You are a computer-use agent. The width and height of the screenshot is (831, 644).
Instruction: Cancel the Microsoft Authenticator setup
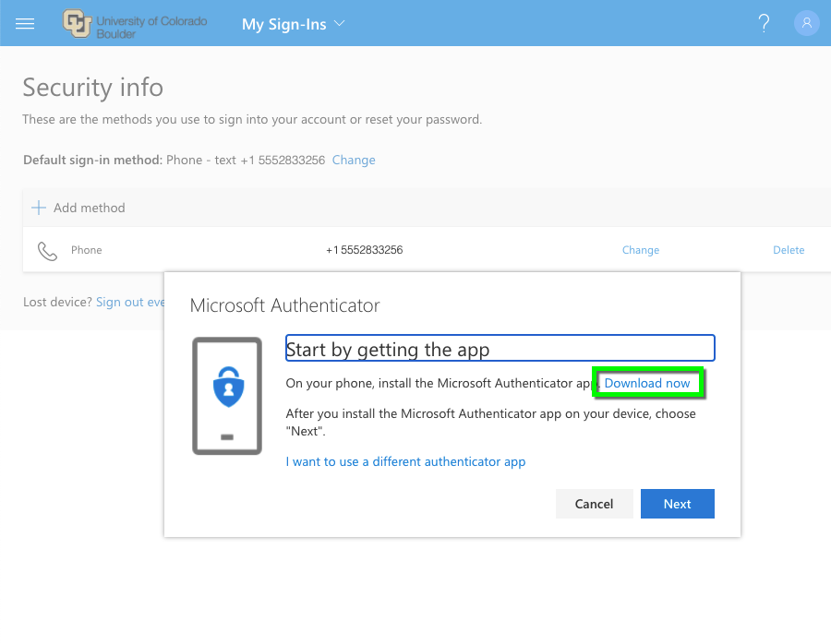594,503
